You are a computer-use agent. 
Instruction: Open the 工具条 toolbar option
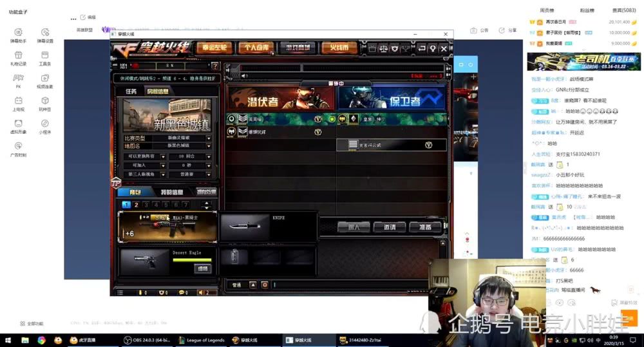[x=45, y=59]
